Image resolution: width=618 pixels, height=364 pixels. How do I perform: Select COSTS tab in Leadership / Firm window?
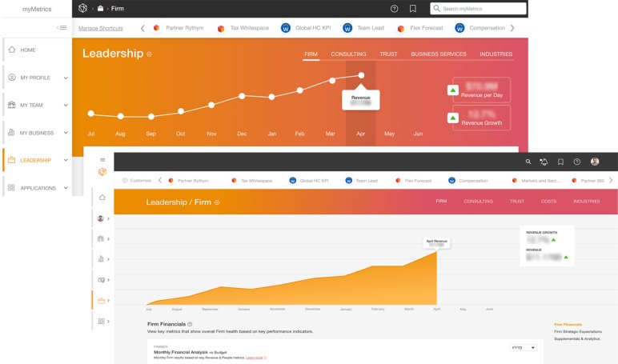point(548,202)
